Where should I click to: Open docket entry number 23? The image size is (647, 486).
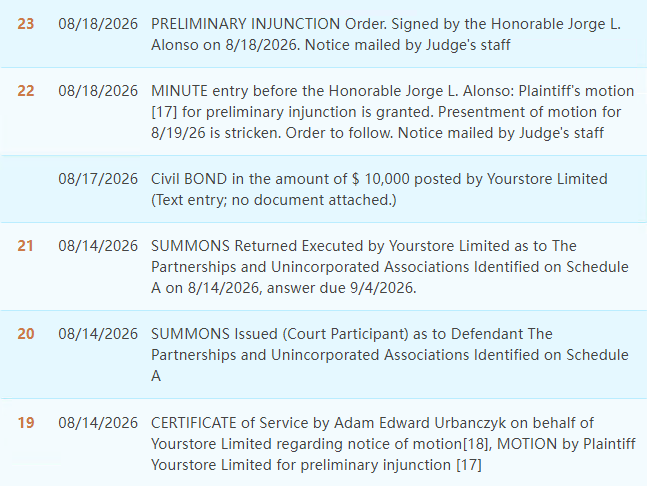[x=26, y=24]
